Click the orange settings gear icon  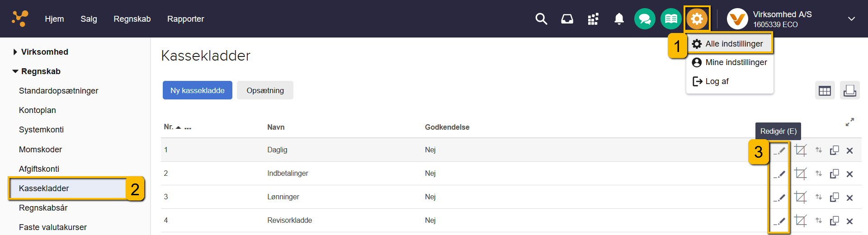tap(697, 19)
